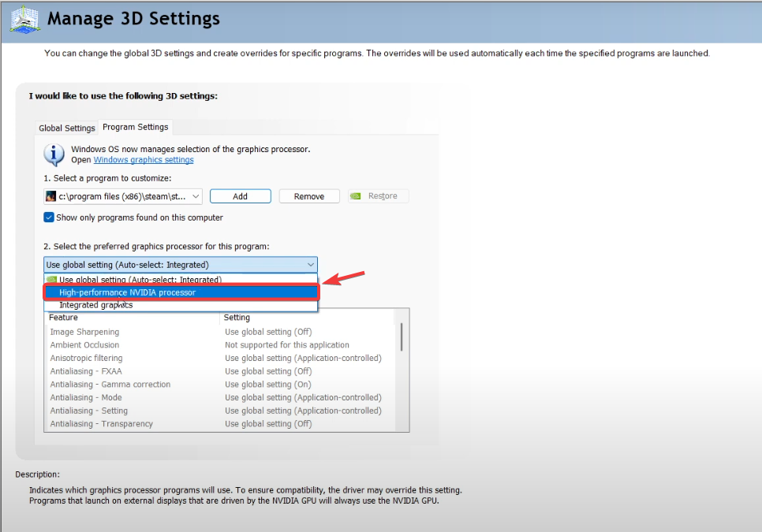Select the Antialiasing - Setting row
This screenshot has height=532, width=762.
(219, 411)
